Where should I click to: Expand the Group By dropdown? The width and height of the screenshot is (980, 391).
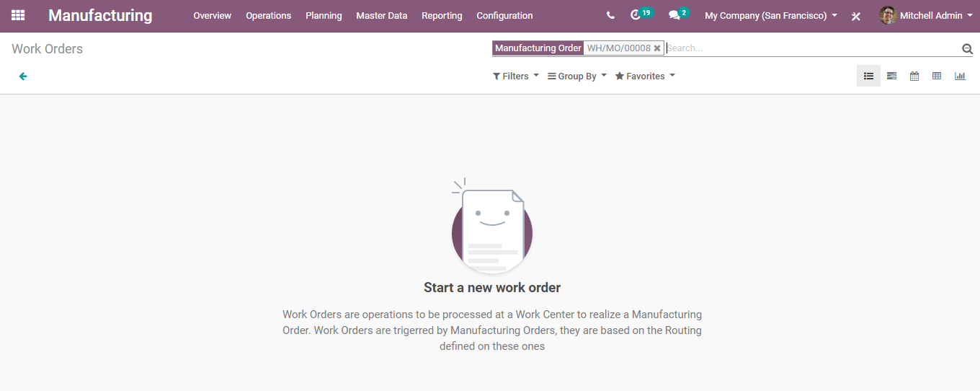[x=577, y=76]
